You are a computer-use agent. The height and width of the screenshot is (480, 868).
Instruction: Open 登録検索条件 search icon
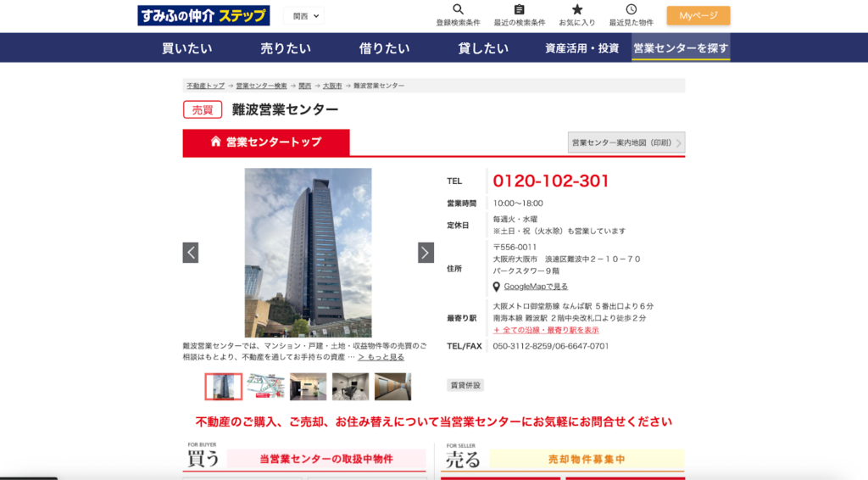458,9
